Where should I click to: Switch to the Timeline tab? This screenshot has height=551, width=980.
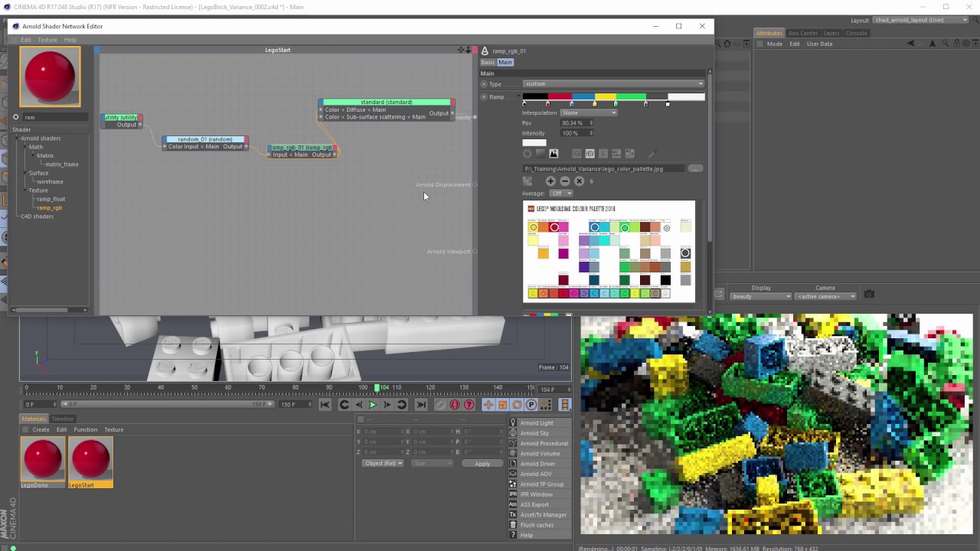point(63,419)
